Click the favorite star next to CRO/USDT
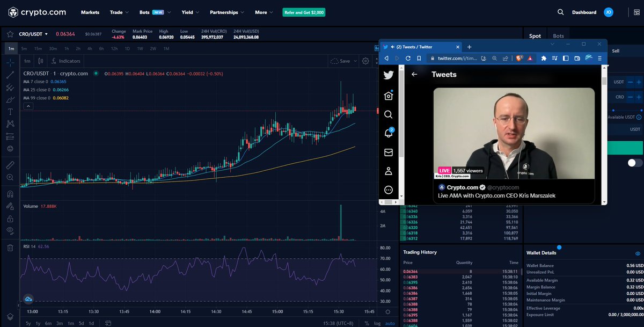Image resolution: width=644 pixels, height=327 pixels. [10, 34]
